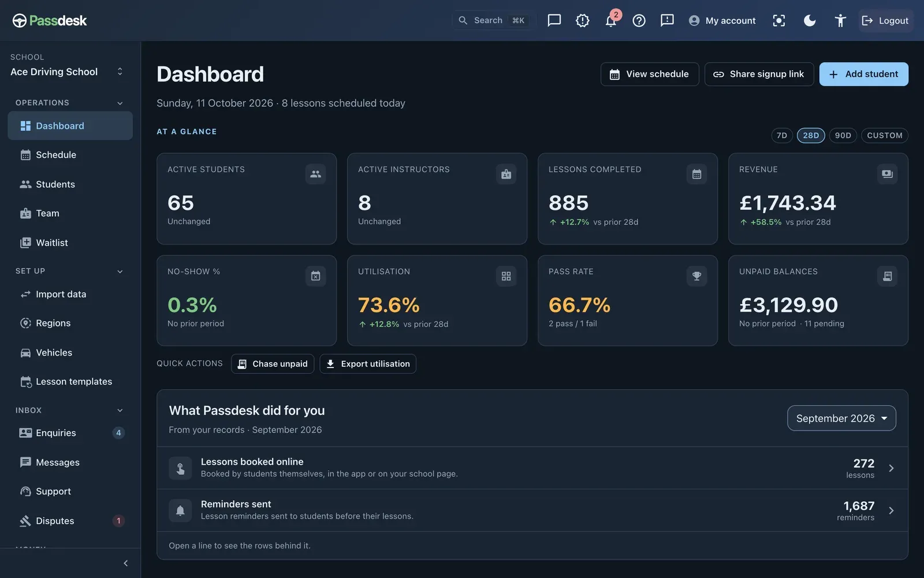The image size is (924, 578).
Task: Click the Chase unpaid button
Action: (273, 364)
